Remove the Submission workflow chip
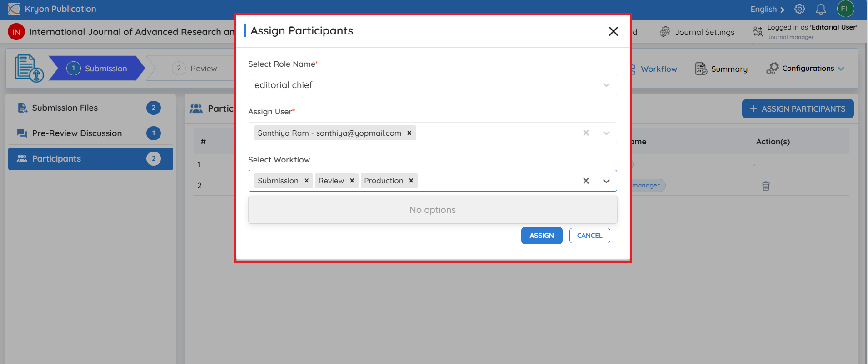The width and height of the screenshot is (868, 364). (x=306, y=181)
